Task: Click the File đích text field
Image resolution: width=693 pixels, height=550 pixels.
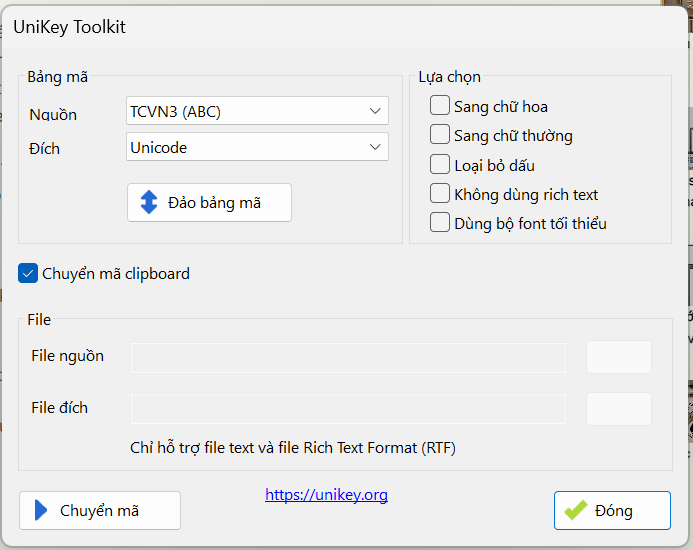Action: tap(348, 408)
